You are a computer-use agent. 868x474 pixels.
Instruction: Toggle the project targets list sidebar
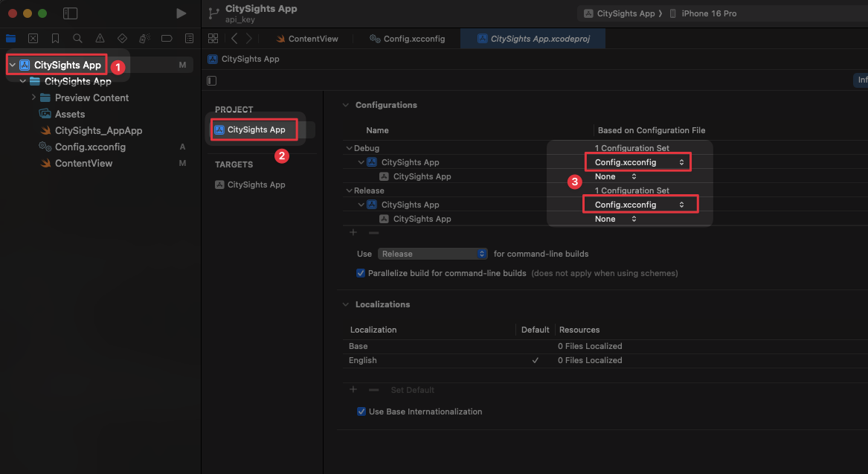[211, 81]
